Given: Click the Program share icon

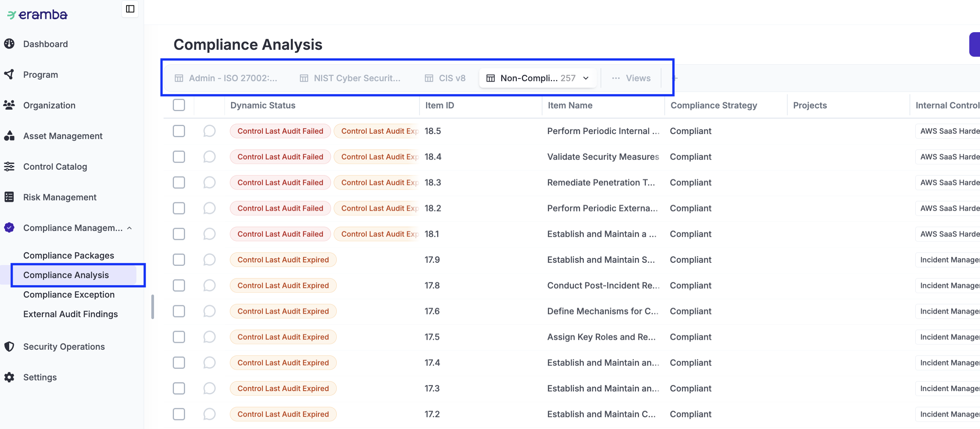Looking at the screenshot, I should pyautogui.click(x=9, y=74).
